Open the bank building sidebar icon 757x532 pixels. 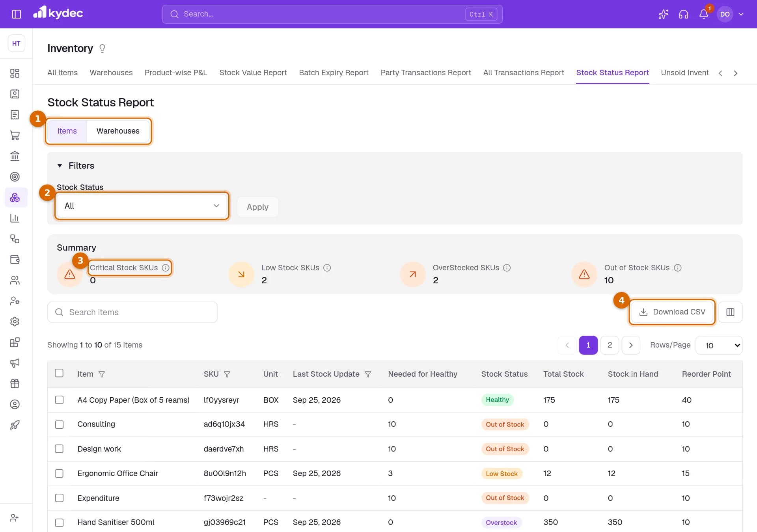(x=15, y=156)
